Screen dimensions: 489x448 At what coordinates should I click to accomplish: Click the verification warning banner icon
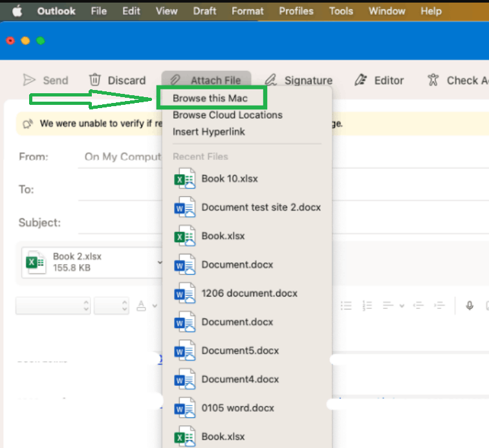point(28,124)
